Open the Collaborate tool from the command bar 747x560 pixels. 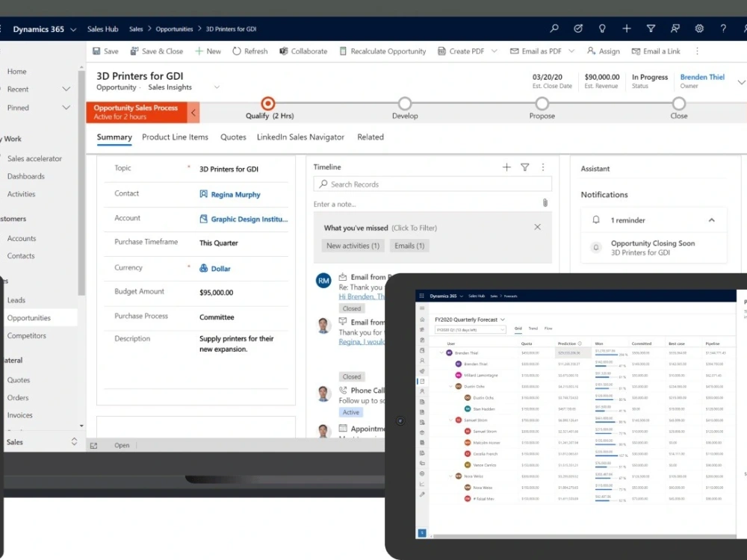point(303,51)
